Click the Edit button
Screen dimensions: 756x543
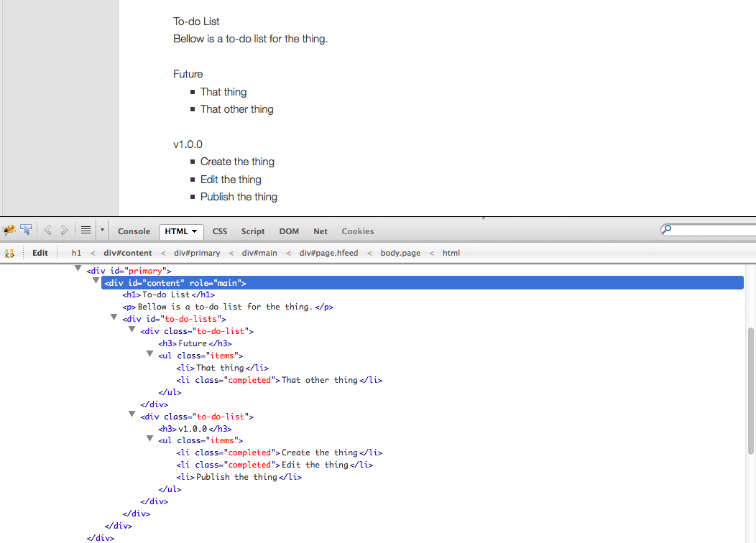pyautogui.click(x=40, y=253)
